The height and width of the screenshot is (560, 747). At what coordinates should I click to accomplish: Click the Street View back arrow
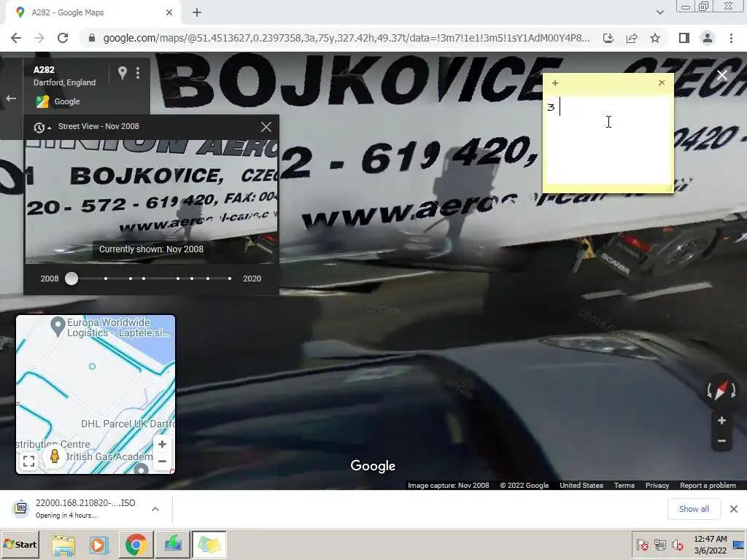click(11, 98)
